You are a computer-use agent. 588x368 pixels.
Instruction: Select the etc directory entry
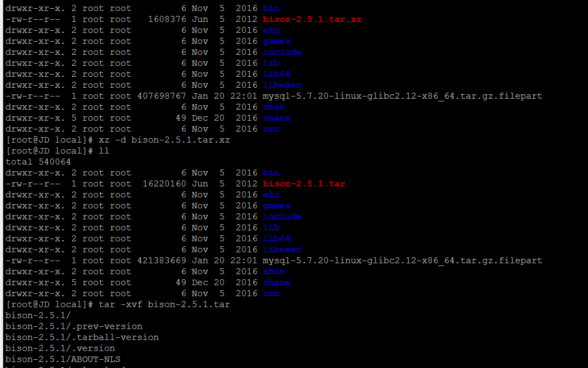pos(271,30)
